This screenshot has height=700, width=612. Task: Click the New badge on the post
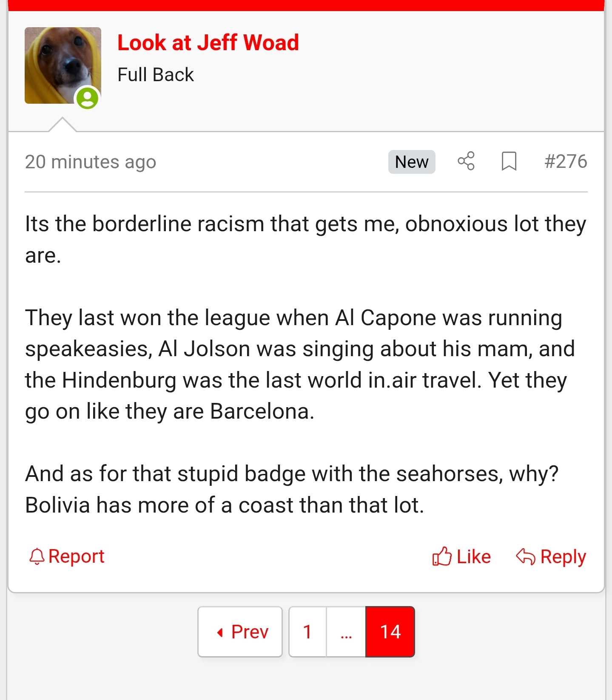click(411, 162)
